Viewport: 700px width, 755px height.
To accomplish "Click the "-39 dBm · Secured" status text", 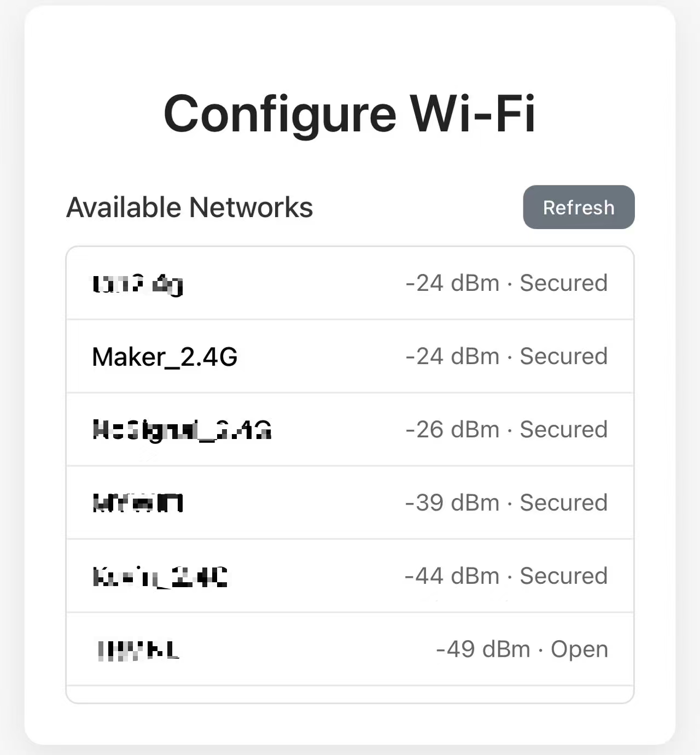I will tap(506, 503).
